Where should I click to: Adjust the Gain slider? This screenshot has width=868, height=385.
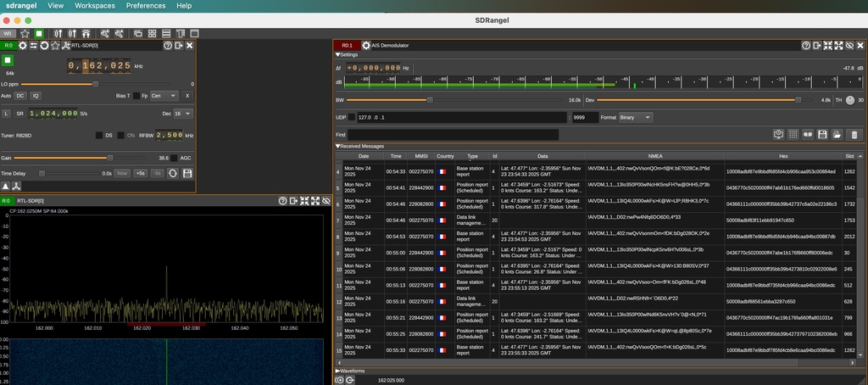coord(109,158)
